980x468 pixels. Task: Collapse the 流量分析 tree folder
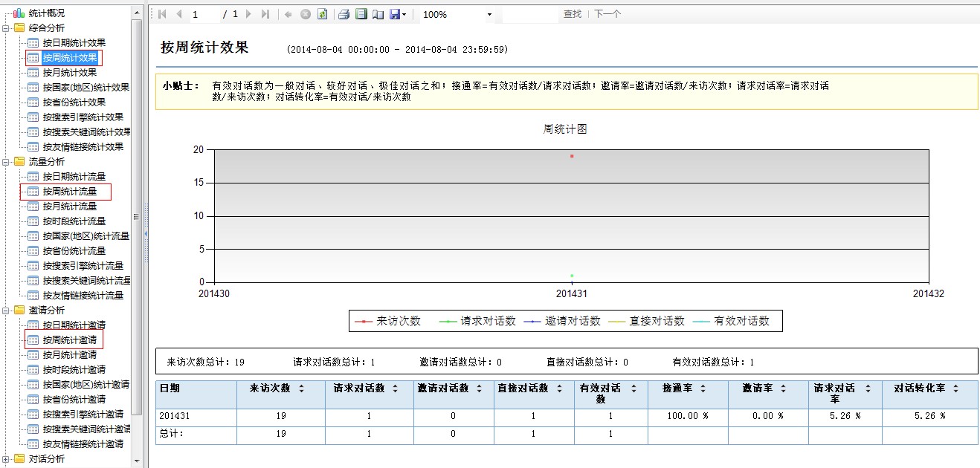(6, 162)
